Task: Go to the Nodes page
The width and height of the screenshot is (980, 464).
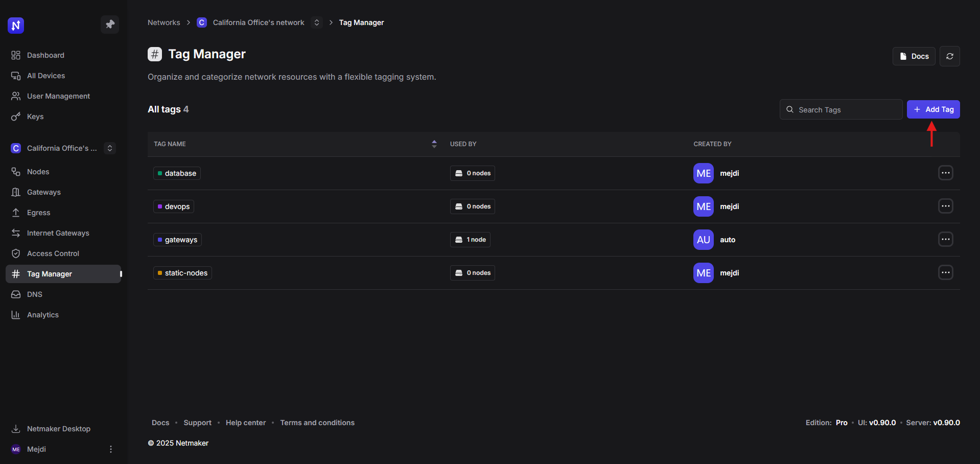Action: 38,172
